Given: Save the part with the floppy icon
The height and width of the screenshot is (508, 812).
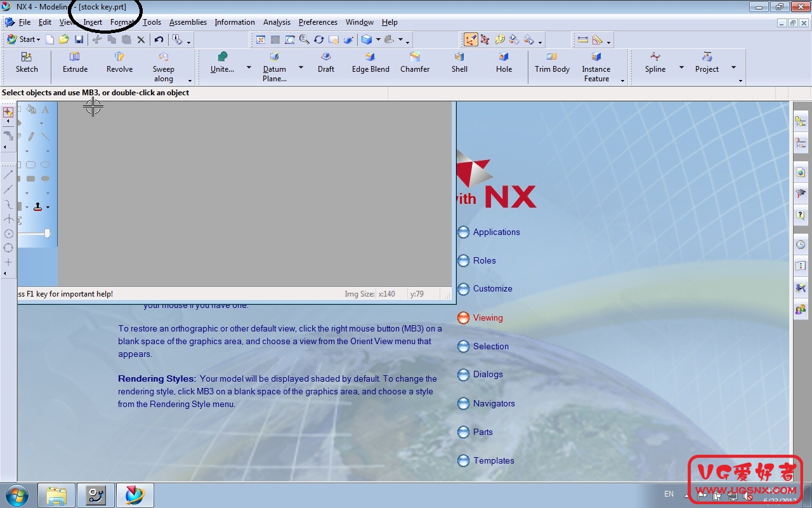Looking at the screenshot, I should coord(79,39).
